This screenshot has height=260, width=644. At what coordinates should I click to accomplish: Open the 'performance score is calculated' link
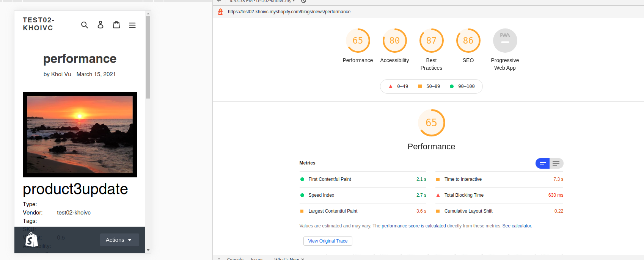click(x=413, y=226)
